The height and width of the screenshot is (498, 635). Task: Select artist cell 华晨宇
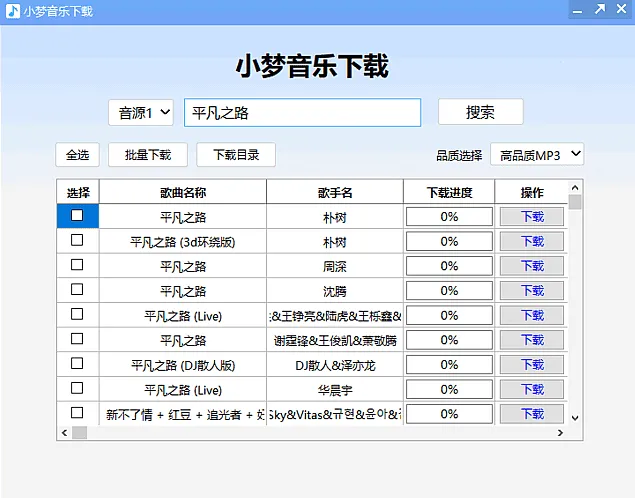[x=335, y=390]
